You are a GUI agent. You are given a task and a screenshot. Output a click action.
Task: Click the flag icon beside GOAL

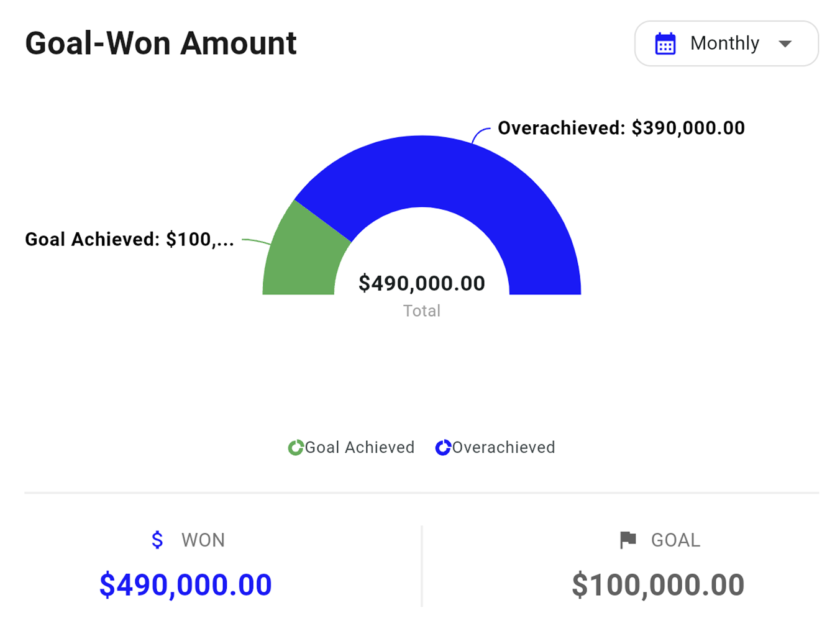pyautogui.click(x=628, y=540)
